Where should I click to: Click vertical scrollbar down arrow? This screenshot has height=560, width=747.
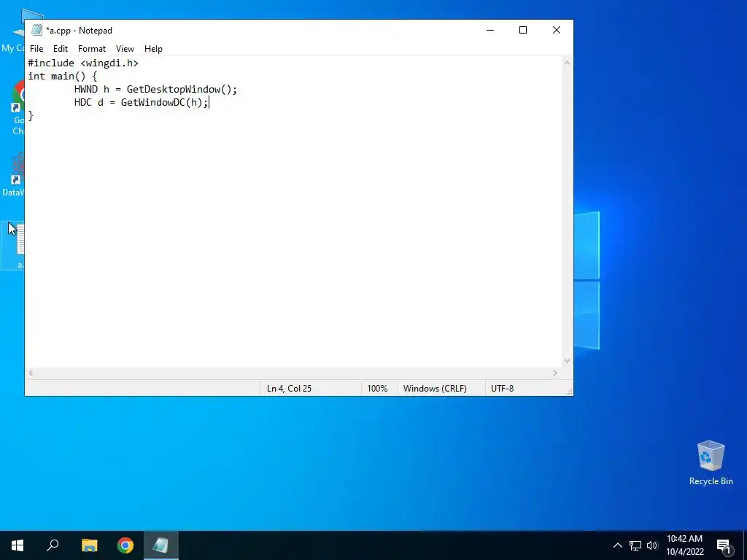[x=567, y=360]
